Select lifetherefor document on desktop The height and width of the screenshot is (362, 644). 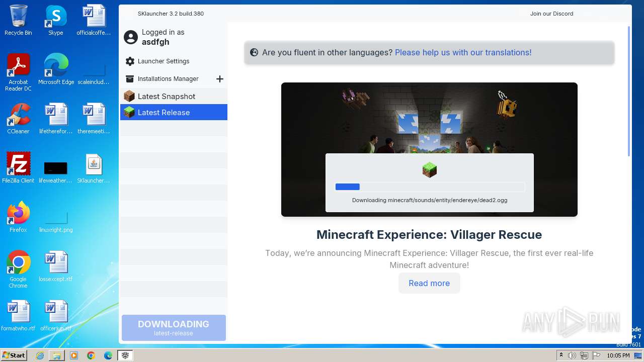(56, 119)
